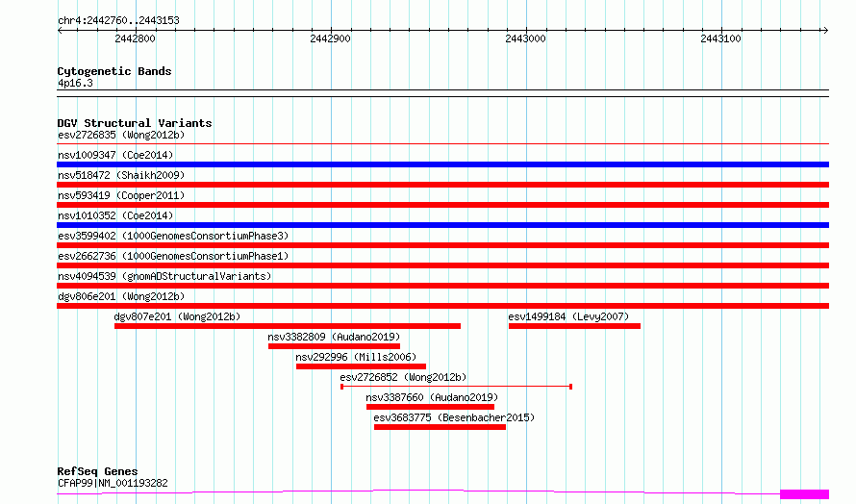The height and width of the screenshot is (504, 856).
Task: Click the red bar under nsv292996
Action: [x=361, y=366]
